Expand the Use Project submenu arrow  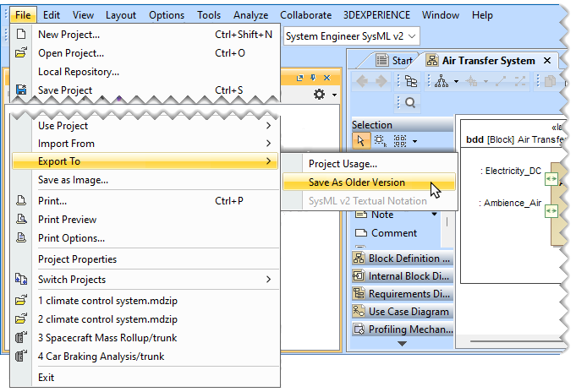pos(268,126)
